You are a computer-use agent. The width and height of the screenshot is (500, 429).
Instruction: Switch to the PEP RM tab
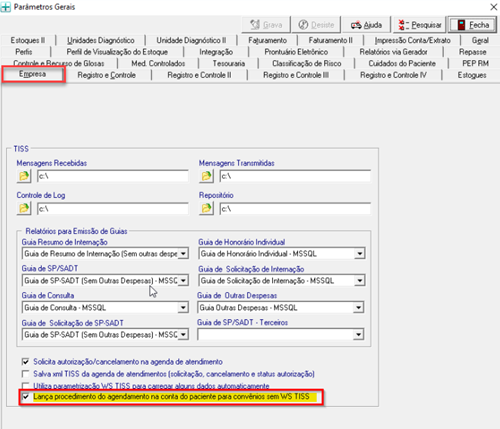tap(475, 63)
